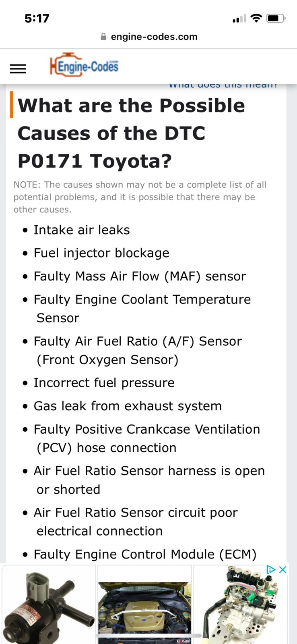Open the partially hidden 'What does this mean?' link
Screen dimensions: 297x644
[x=223, y=85]
